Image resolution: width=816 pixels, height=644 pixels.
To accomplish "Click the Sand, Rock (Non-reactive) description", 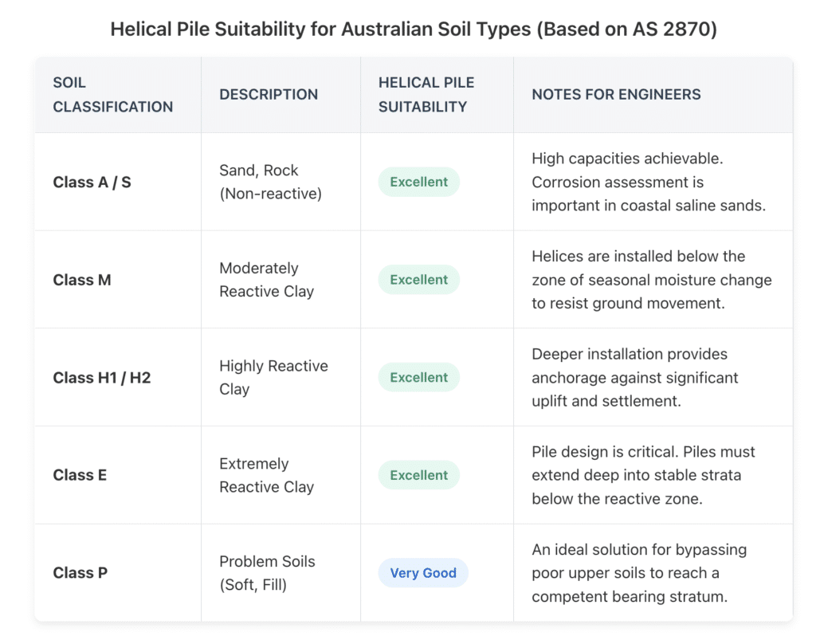I will tap(270, 182).
